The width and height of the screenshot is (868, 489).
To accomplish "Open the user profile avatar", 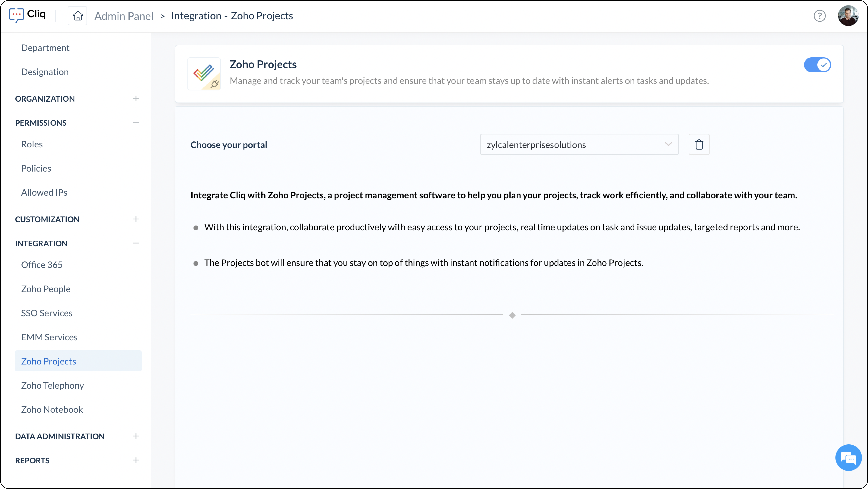I will pos(848,16).
